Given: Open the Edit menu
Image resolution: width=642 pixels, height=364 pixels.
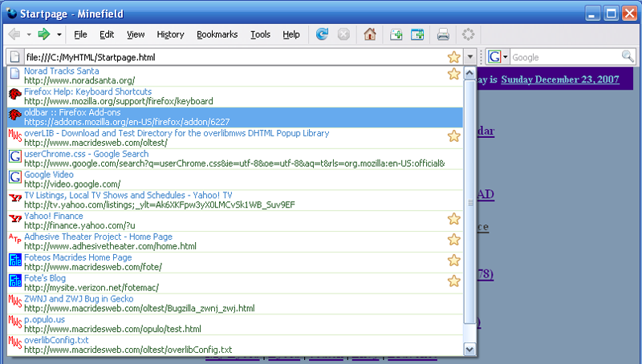Looking at the screenshot, I should [x=107, y=34].
